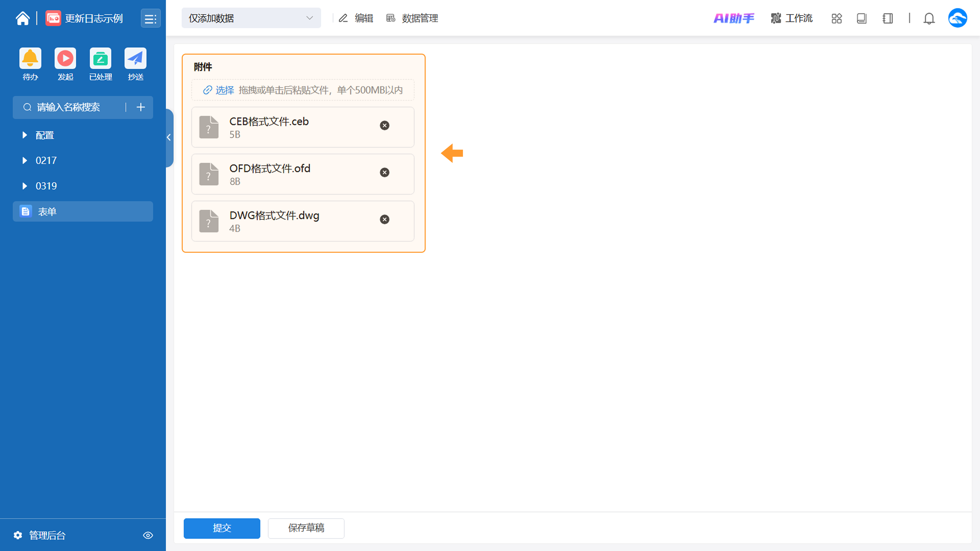Click the 配置 folder label
The height and width of the screenshot is (551, 980).
point(45,135)
